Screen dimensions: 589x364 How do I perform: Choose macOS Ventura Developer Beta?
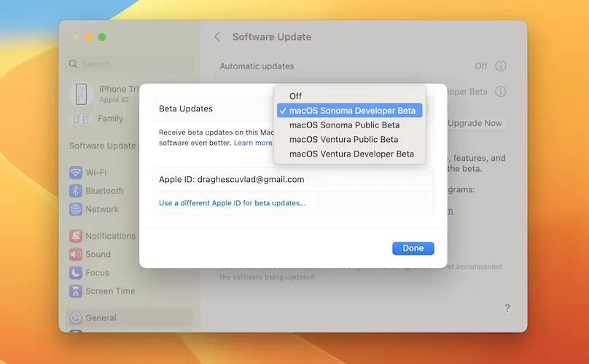[x=351, y=154]
